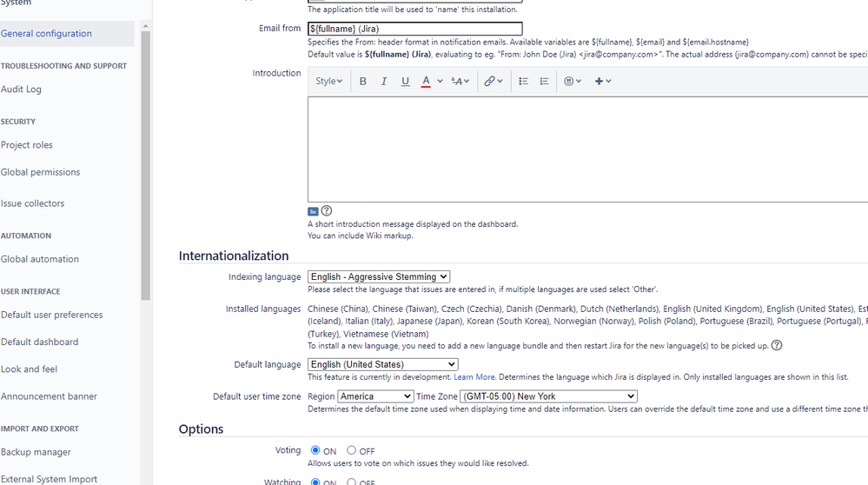This screenshot has width=868, height=485.
Task: Open Issue collectors in sidebar
Action: point(33,203)
